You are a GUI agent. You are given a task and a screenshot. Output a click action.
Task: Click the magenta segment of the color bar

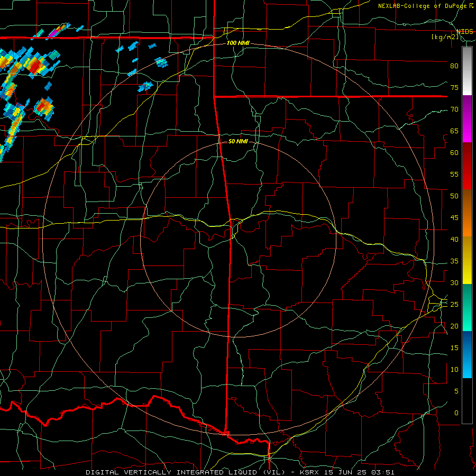point(467,119)
